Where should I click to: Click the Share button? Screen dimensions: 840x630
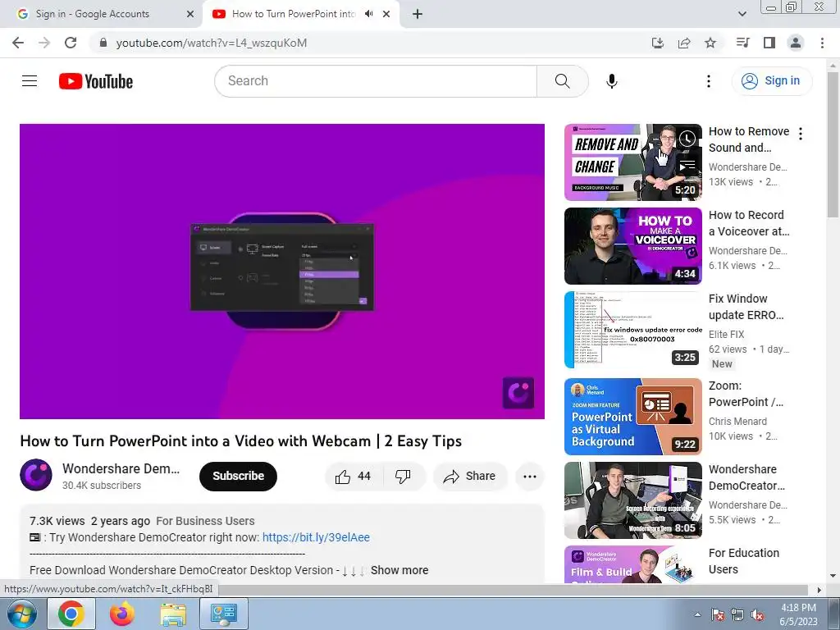pos(470,476)
